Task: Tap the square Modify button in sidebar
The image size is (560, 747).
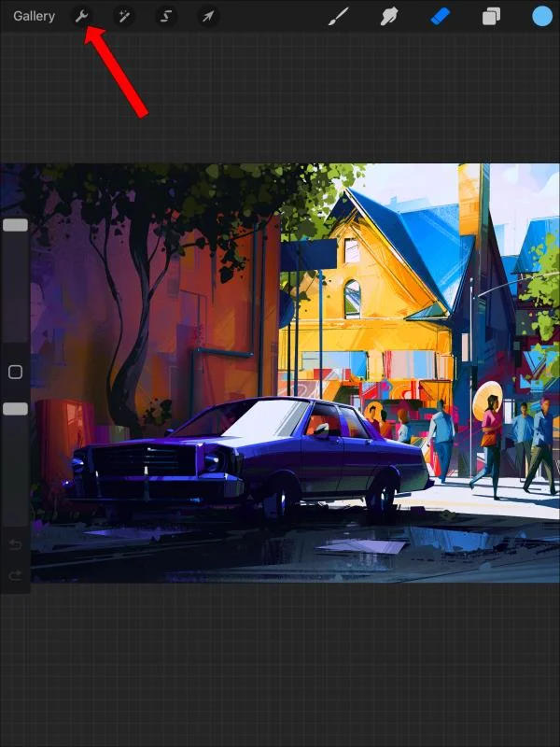Action: point(15,372)
